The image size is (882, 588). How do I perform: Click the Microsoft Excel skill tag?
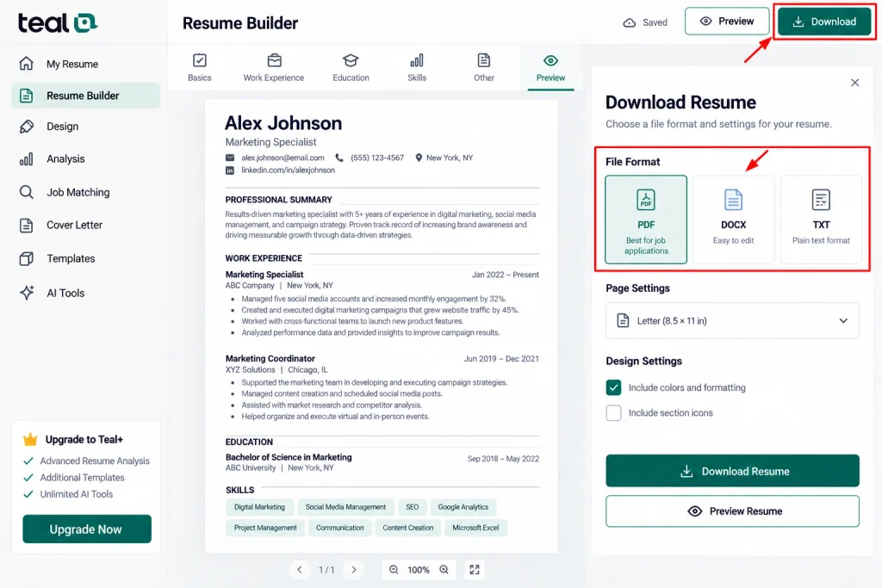click(475, 528)
